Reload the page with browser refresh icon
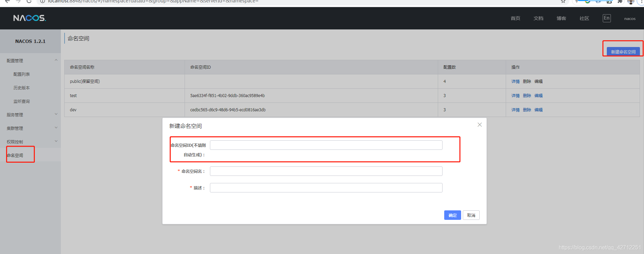The height and width of the screenshot is (254, 644). (x=29, y=1)
